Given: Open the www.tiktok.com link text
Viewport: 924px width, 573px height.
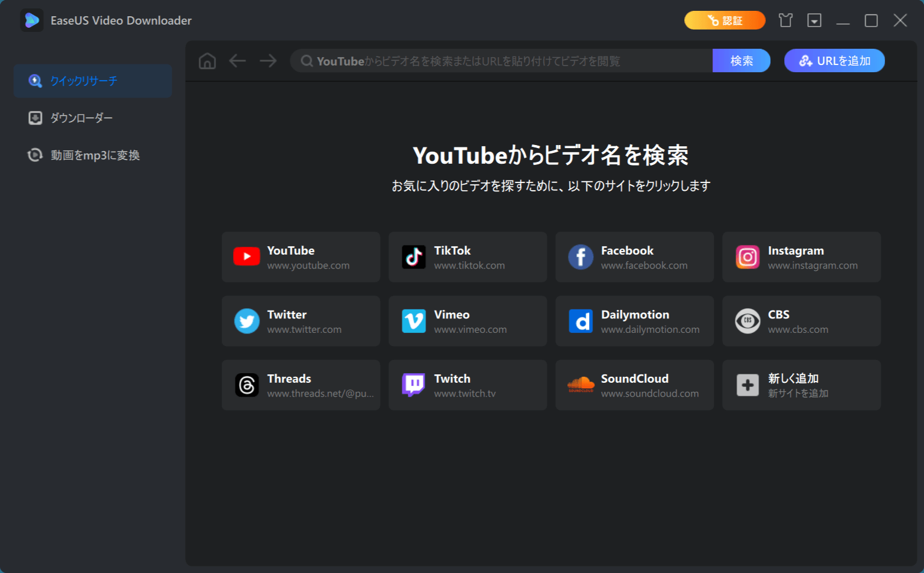Looking at the screenshot, I should click(x=469, y=265).
